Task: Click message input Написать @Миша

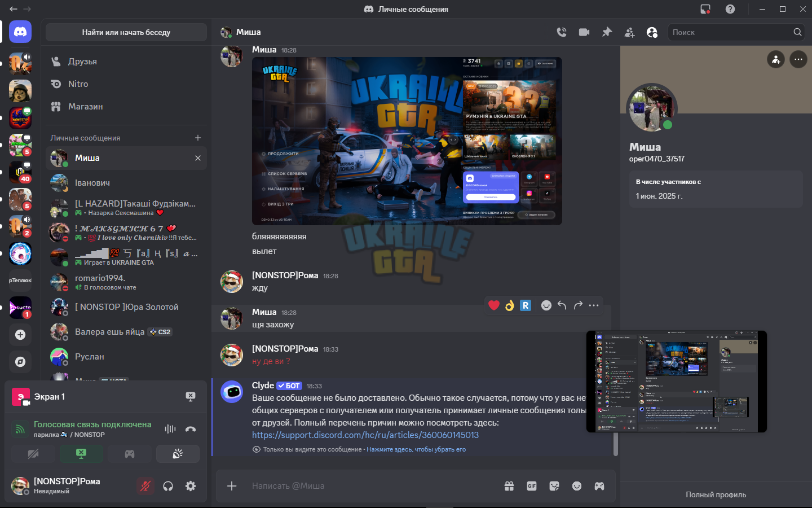Action: (x=372, y=486)
